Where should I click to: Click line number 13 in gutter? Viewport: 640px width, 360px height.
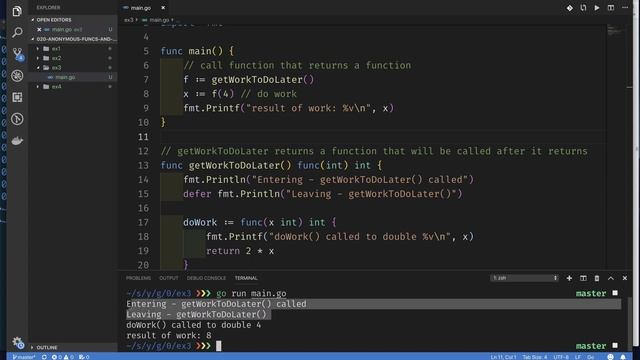pyautogui.click(x=143, y=165)
